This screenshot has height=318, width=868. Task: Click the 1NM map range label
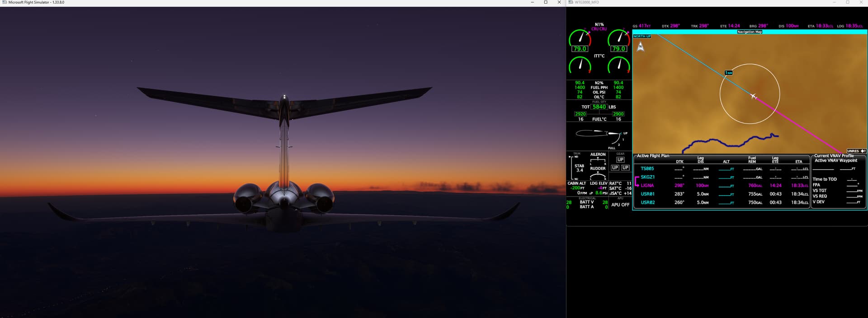tap(729, 73)
